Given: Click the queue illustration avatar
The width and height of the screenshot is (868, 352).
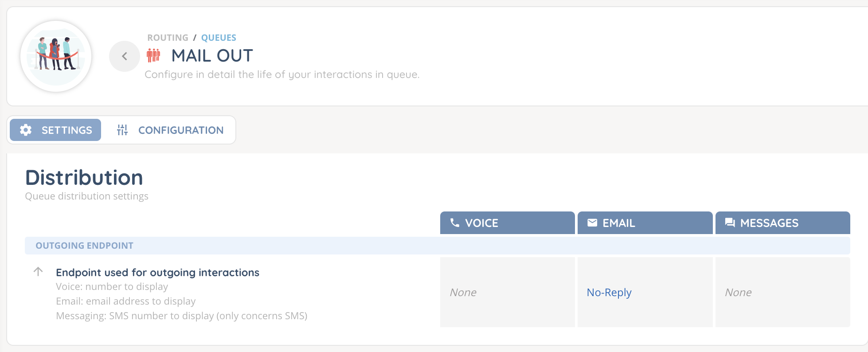Looking at the screenshot, I should (x=56, y=56).
